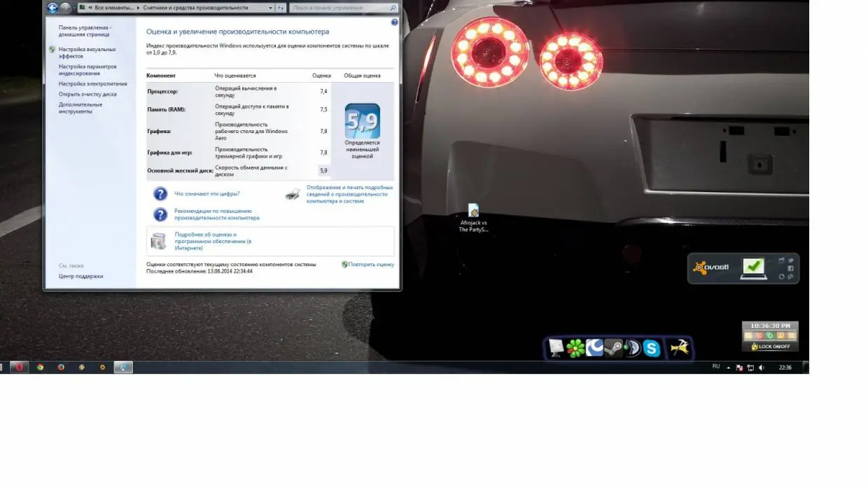
Task: Click the Show Desktop strip at taskbar end
Action: click(807, 367)
